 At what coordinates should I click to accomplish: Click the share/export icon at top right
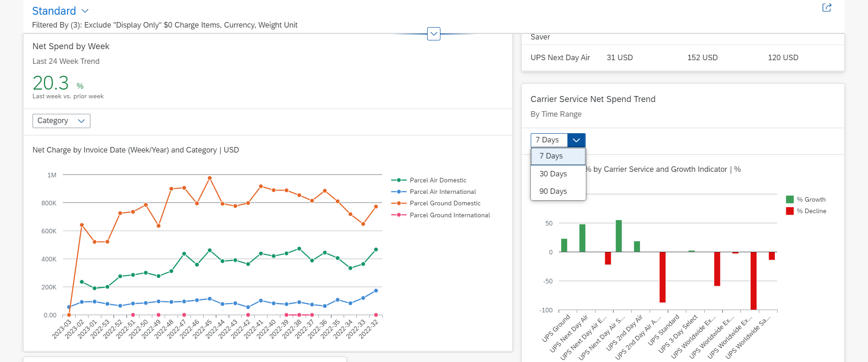point(827,7)
